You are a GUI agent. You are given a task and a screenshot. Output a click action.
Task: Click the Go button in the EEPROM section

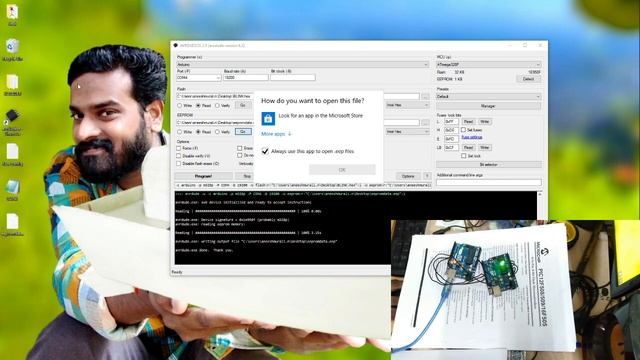pyautogui.click(x=243, y=131)
